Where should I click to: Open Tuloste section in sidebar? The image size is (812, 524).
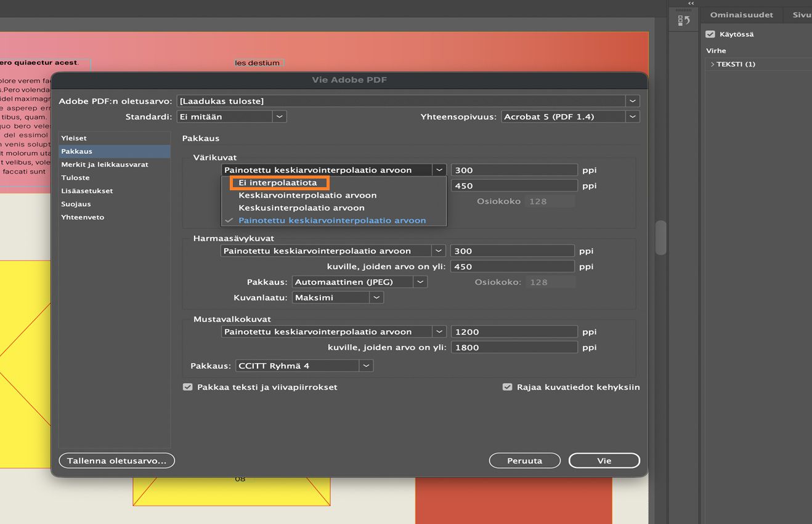[115, 177]
